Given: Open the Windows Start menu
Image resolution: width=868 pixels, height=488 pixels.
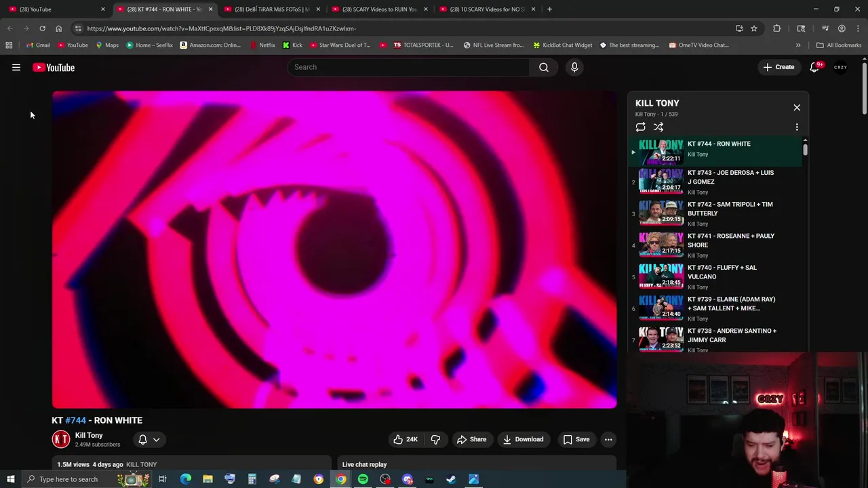Looking at the screenshot, I should click(x=10, y=479).
